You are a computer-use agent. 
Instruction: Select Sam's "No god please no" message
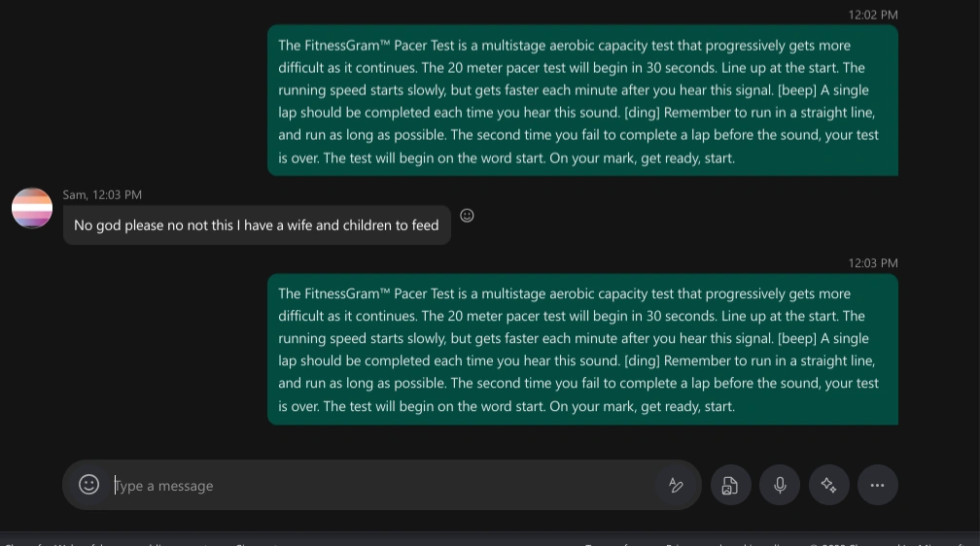257,225
